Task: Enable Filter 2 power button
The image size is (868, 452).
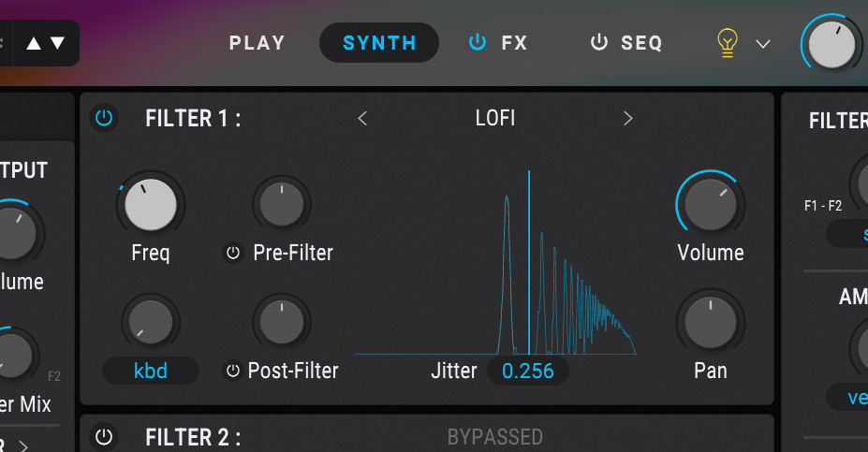Action: pos(104,437)
